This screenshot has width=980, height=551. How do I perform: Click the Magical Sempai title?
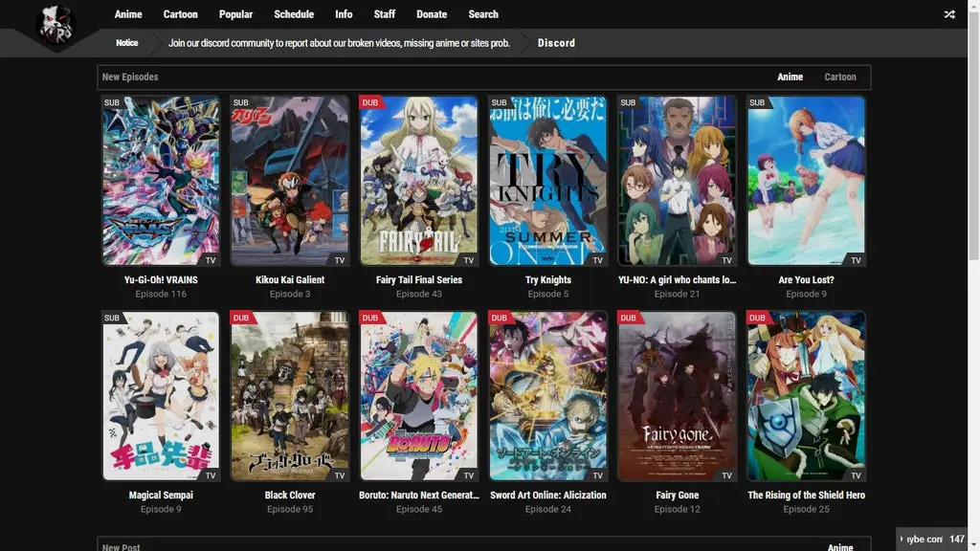click(x=161, y=495)
